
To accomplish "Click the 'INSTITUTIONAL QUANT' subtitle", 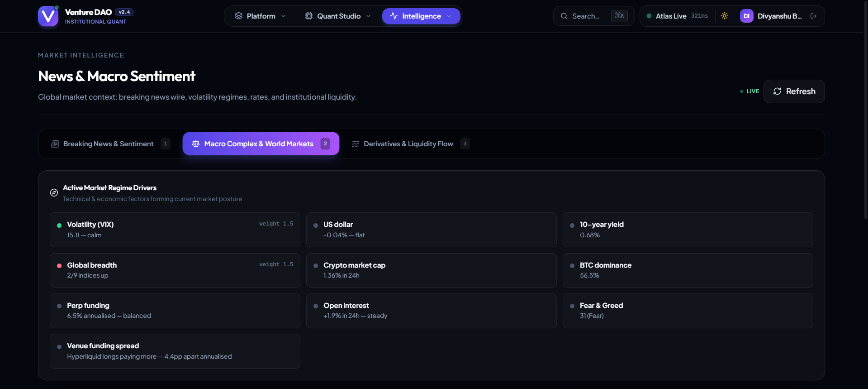I will click(x=95, y=22).
